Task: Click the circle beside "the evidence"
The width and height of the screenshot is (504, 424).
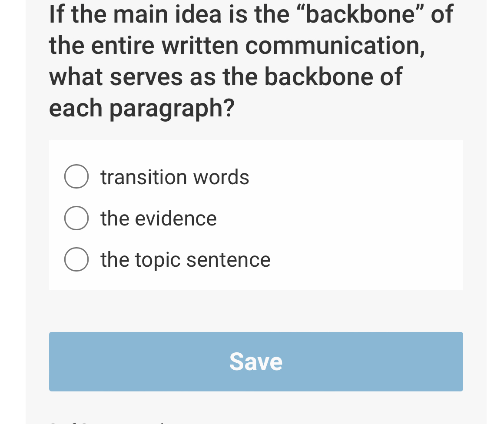Action: (76, 218)
